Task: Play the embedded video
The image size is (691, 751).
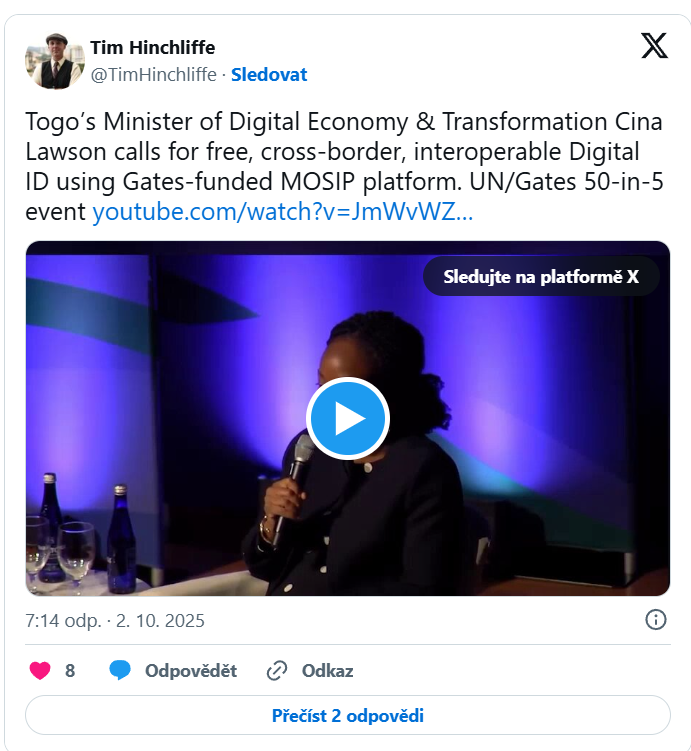Action: click(x=348, y=419)
